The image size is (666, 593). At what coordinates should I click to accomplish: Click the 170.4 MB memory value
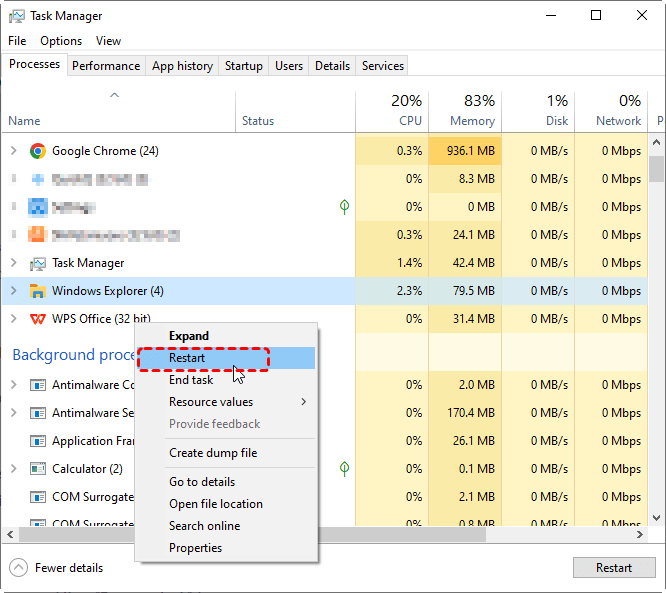click(471, 413)
